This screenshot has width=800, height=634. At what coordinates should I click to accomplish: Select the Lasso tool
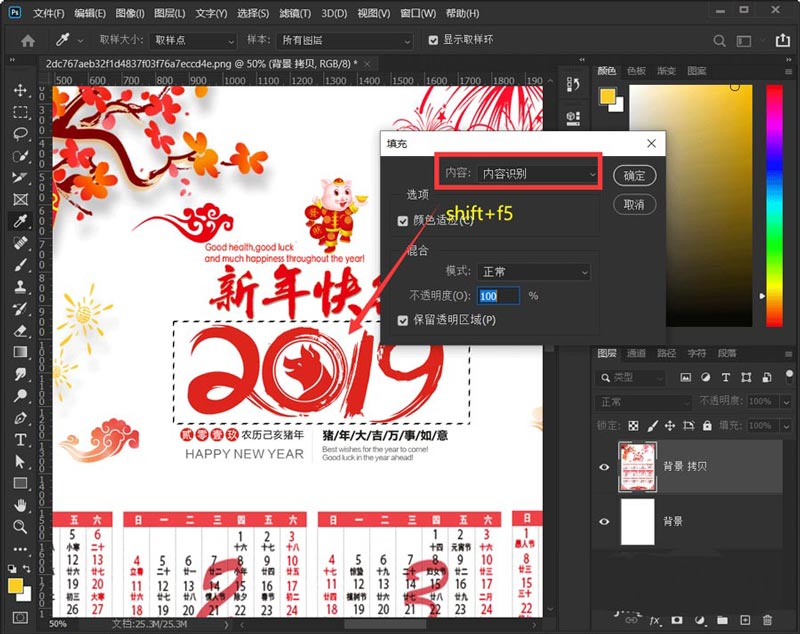click(x=20, y=134)
